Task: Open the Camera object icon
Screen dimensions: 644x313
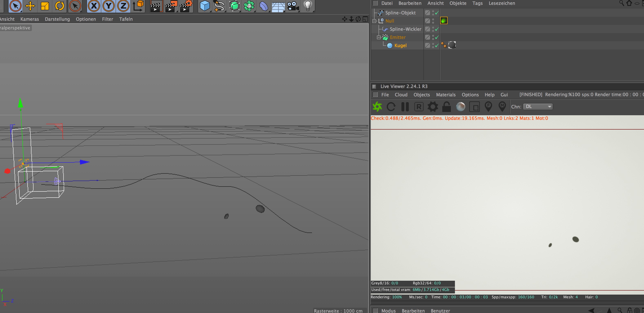Action: pos(293,6)
